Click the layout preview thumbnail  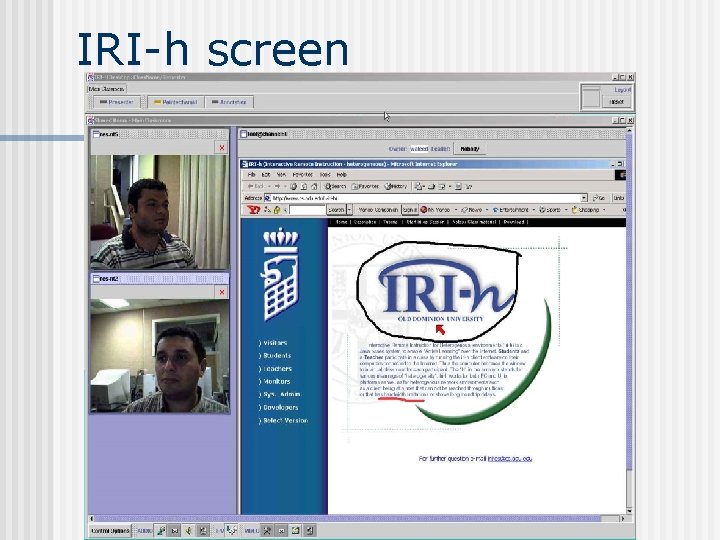[x=591, y=97]
